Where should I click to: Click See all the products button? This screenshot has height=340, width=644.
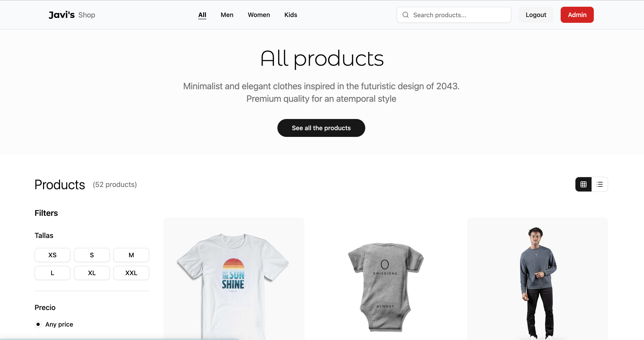(x=321, y=128)
